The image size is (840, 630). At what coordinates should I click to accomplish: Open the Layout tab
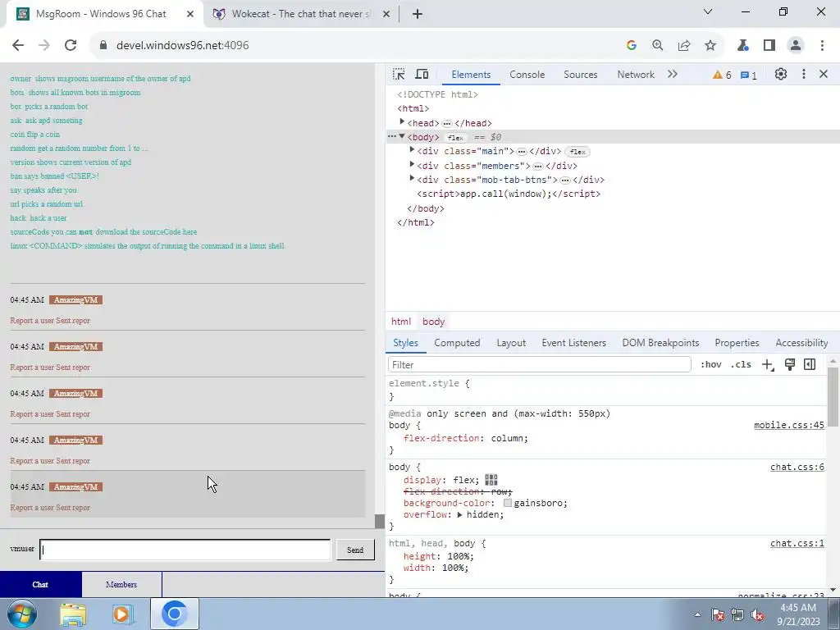[x=511, y=343]
